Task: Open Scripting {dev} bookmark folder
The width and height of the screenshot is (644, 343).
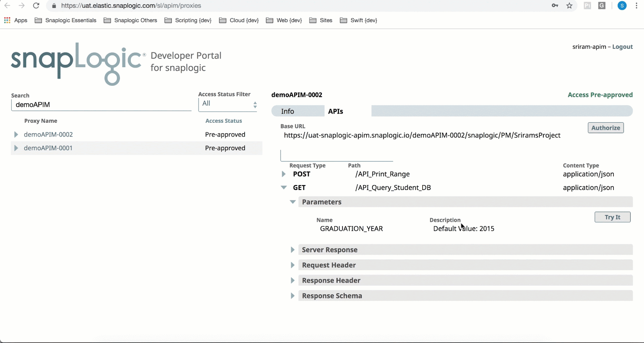Action: coord(188,20)
